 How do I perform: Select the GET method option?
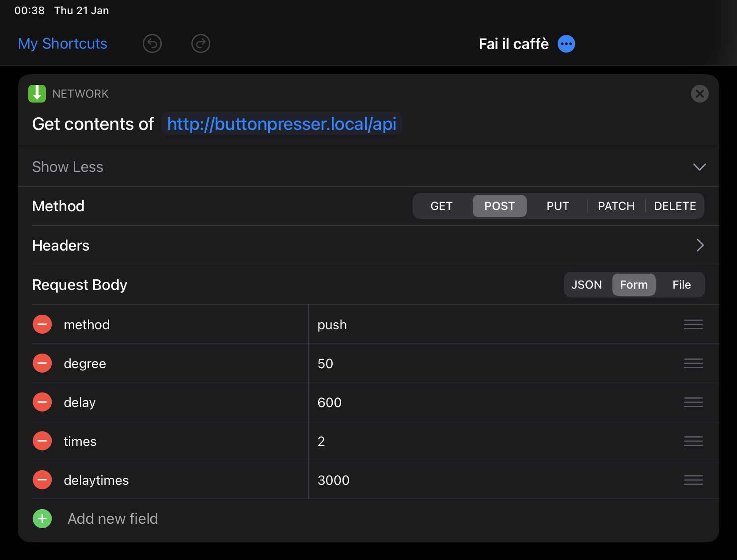441,206
